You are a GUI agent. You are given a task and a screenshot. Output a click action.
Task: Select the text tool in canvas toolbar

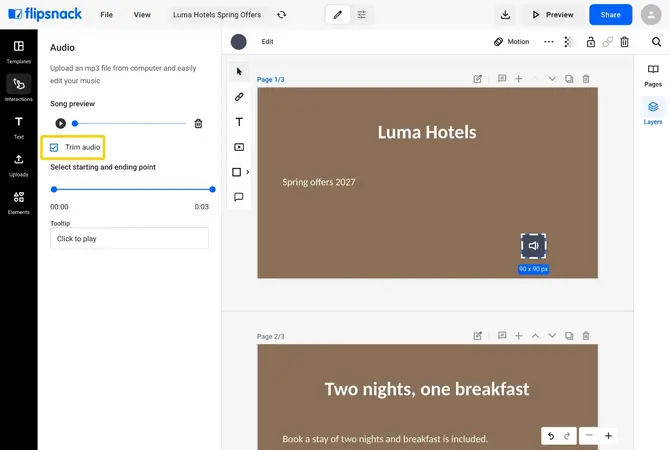(239, 122)
